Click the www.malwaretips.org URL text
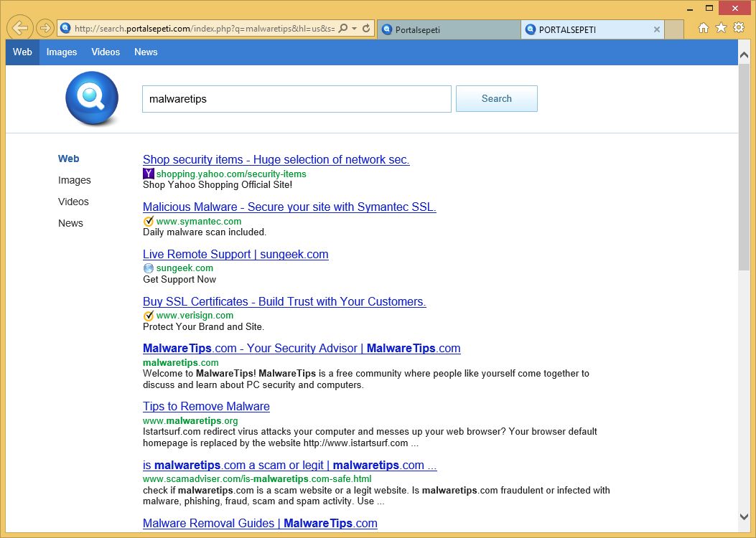This screenshot has width=756, height=538. click(190, 421)
